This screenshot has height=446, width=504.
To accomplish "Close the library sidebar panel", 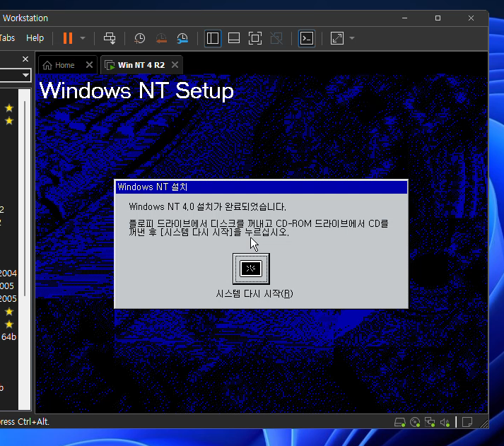I will pos(25,59).
